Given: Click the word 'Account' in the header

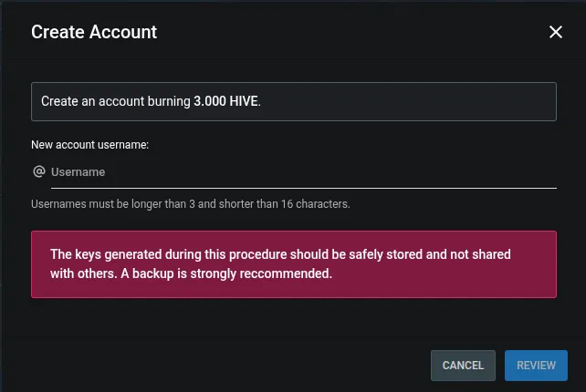Looking at the screenshot, I should pos(123,32).
